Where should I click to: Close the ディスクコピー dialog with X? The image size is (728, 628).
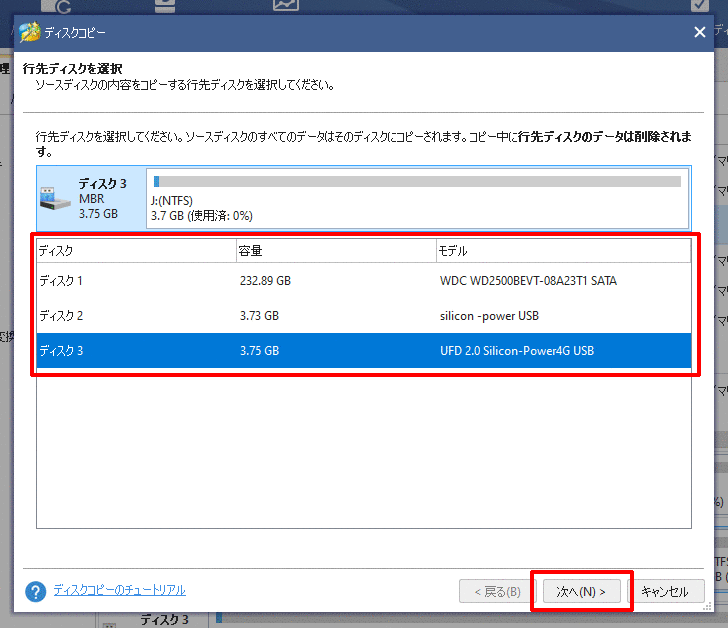point(700,32)
